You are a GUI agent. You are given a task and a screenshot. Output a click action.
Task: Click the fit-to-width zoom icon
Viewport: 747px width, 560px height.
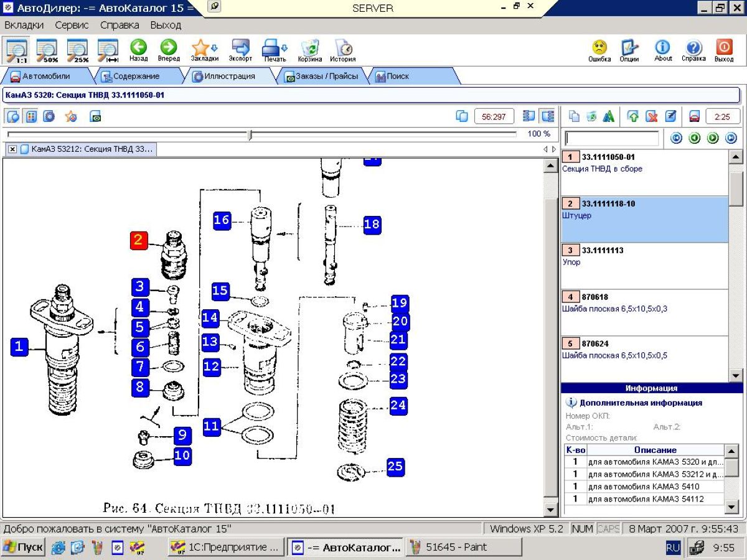click(x=108, y=50)
